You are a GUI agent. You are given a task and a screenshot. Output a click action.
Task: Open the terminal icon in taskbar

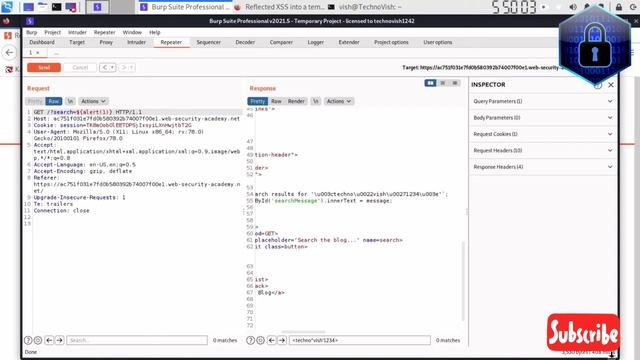point(56,7)
